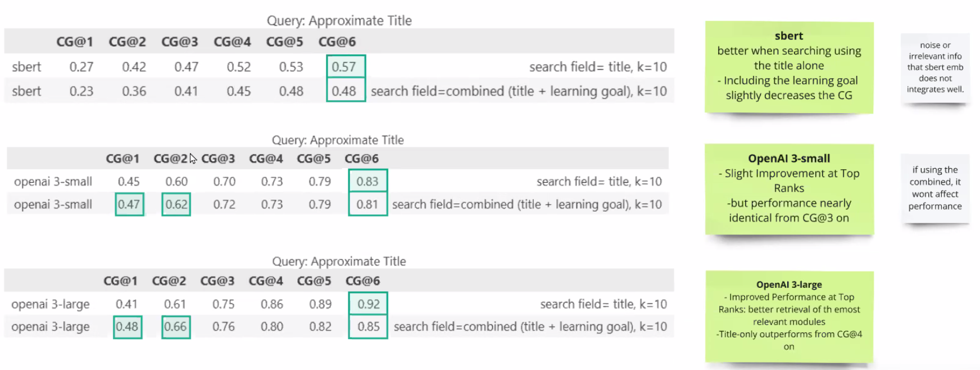Select the 0.27 value in the sbert title row
The height and width of the screenshot is (370, 980).
(81, 67)
